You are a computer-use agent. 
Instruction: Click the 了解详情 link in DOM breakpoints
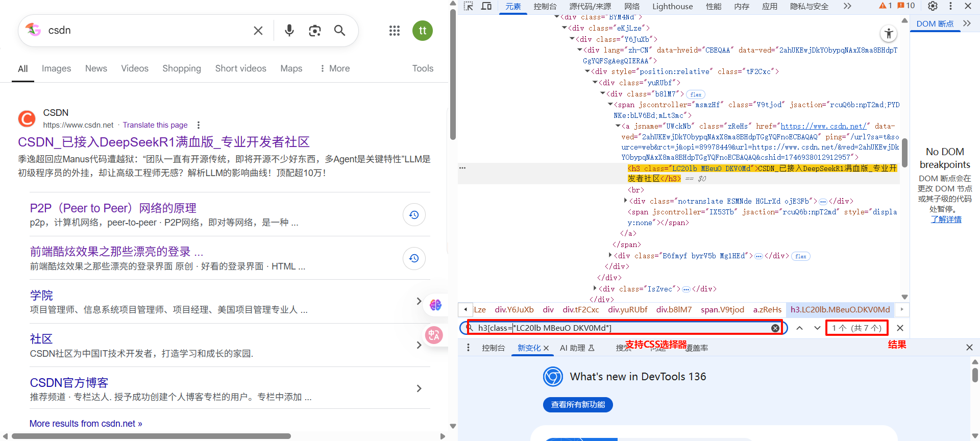click(x=946, y=219)
